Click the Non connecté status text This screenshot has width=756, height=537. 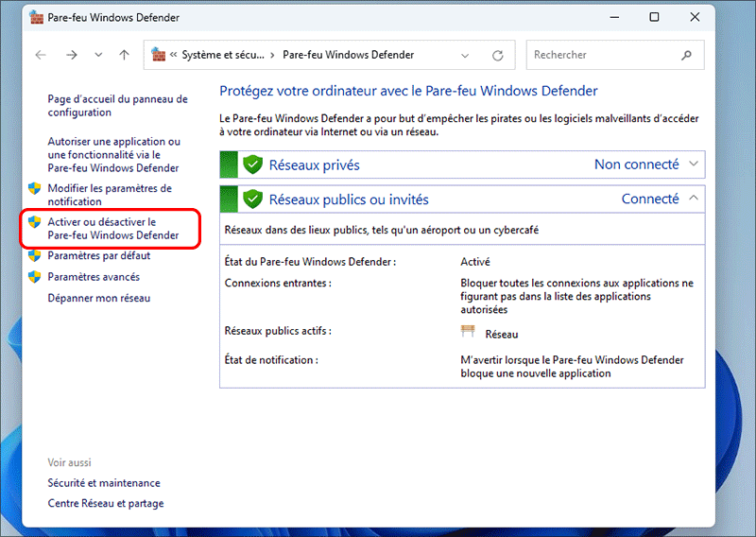[636, 165]
